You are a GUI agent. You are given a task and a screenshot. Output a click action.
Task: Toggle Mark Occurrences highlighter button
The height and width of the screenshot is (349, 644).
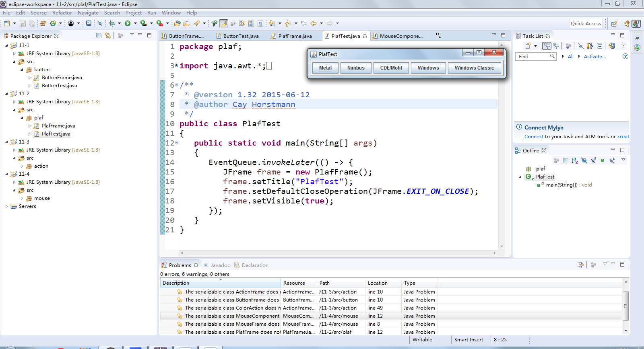pyautogui.click(x=223, y=23)
